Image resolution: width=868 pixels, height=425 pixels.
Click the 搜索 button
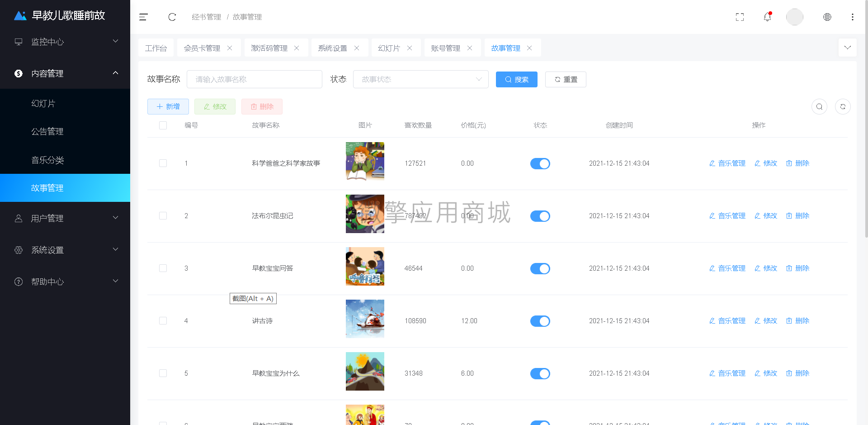517,79
